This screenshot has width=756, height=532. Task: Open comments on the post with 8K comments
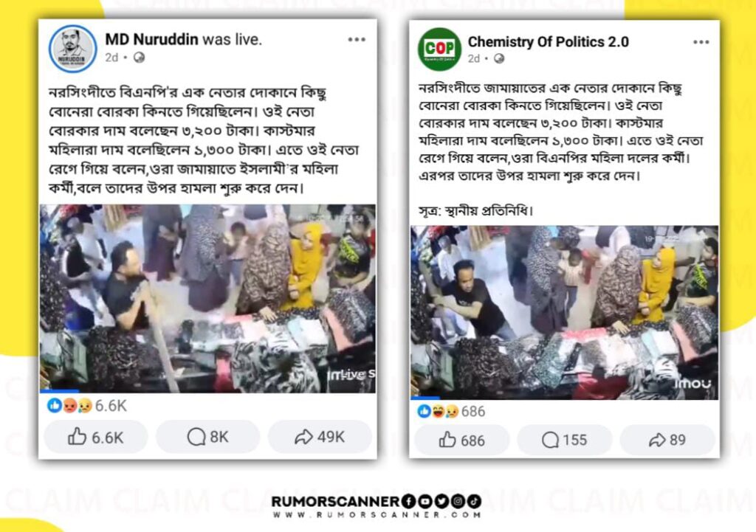click(207, 437)
